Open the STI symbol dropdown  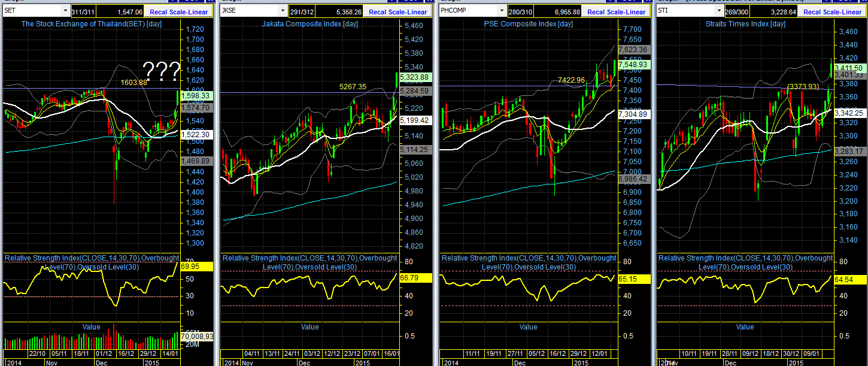(718, 11)
